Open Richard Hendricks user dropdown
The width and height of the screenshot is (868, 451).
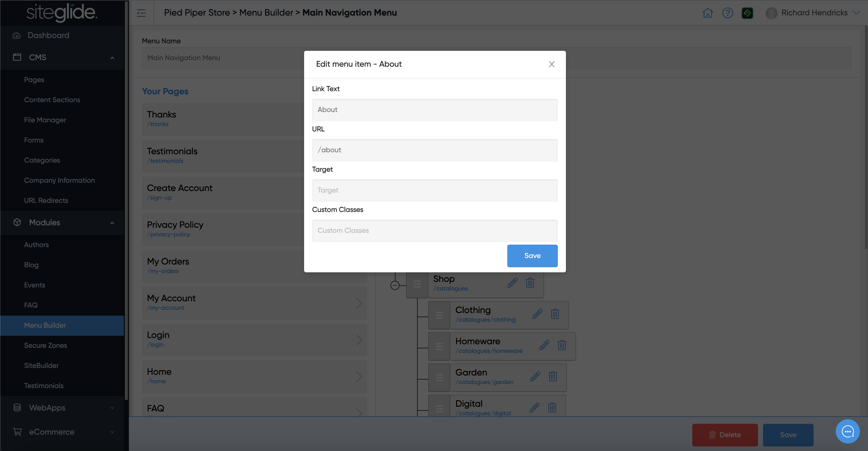point(814,13)
